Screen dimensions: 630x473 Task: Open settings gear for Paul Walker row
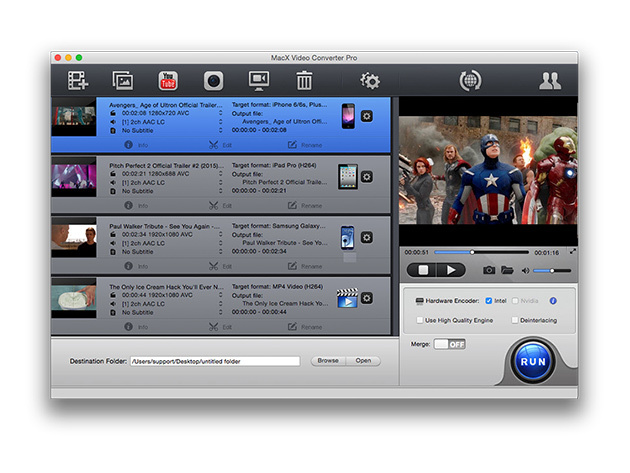[366, 238]
